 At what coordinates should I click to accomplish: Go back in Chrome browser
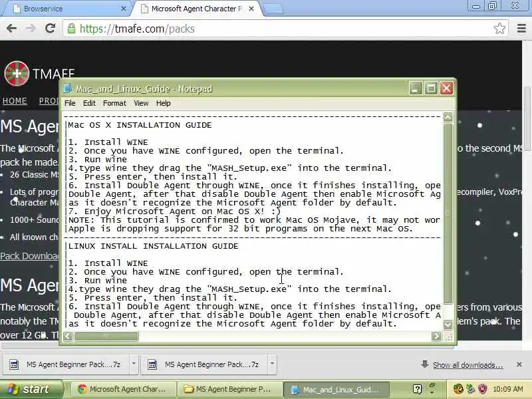click(x=11, y=28)
